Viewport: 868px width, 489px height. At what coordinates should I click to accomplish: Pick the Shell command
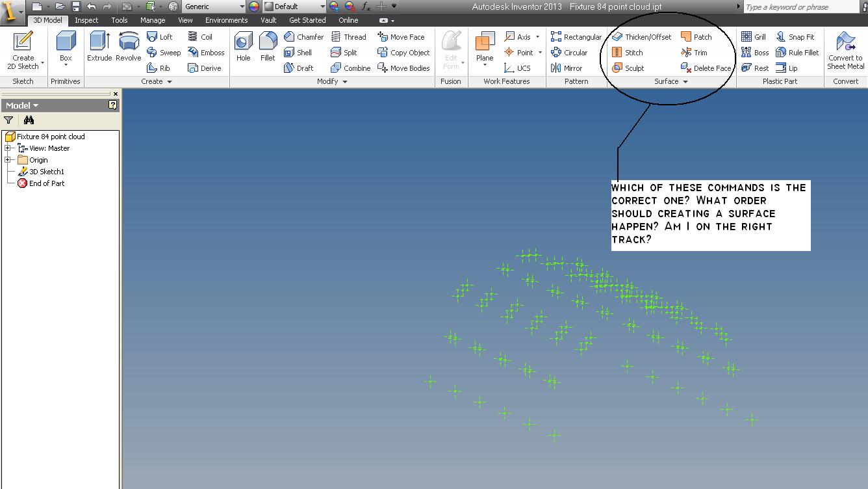pyautogui.click(x=298, y=53)
